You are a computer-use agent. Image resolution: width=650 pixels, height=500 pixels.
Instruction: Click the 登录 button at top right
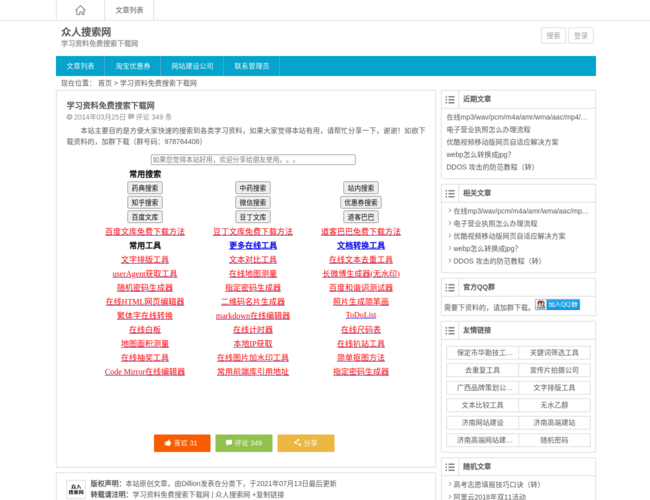581,36
